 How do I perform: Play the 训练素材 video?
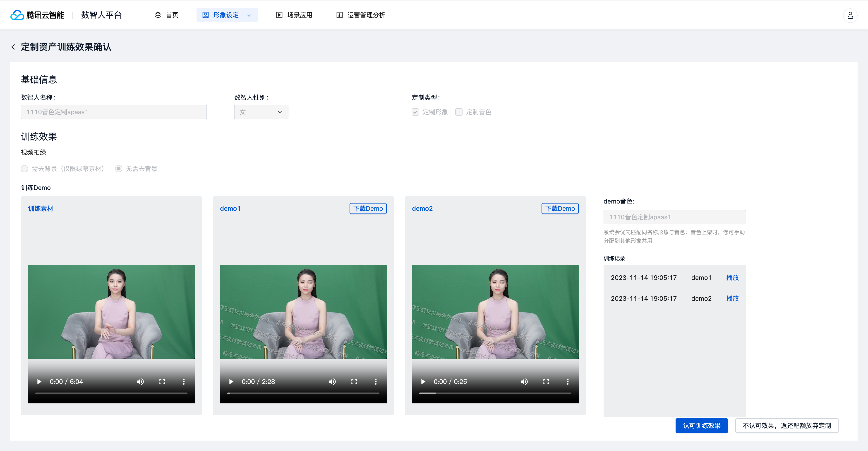click(x=39, y=381)
